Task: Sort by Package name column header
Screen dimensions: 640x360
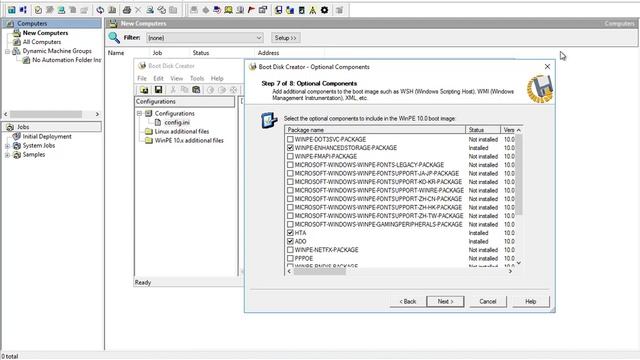Action: (x=375, y=130)
